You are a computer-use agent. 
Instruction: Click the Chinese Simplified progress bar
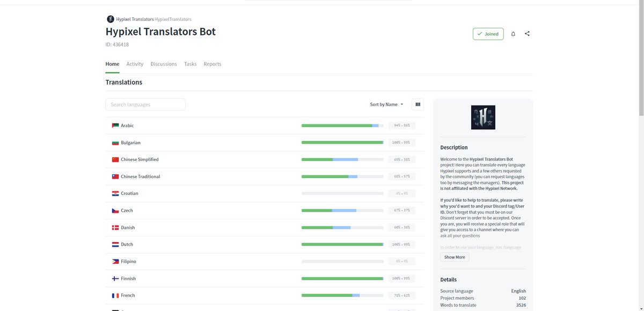(x=342, y=160)
